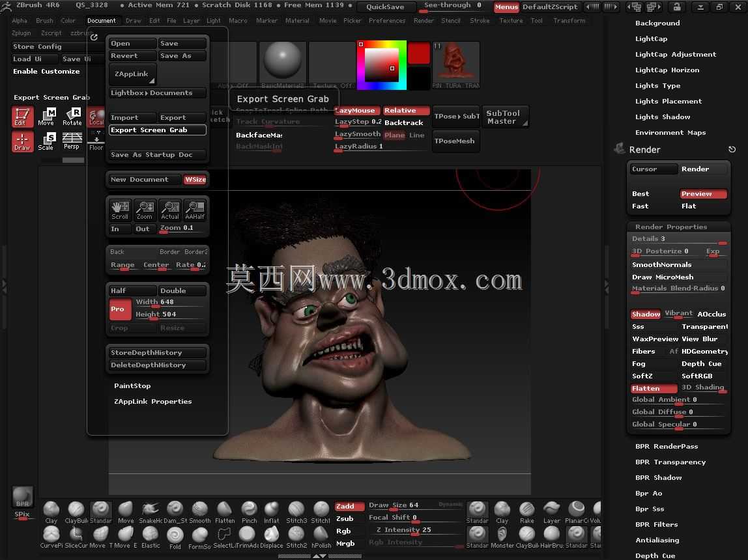Viewport: 748px width, 560px height.
Task: Open the Document menu
Action: (x=101, y=20)
